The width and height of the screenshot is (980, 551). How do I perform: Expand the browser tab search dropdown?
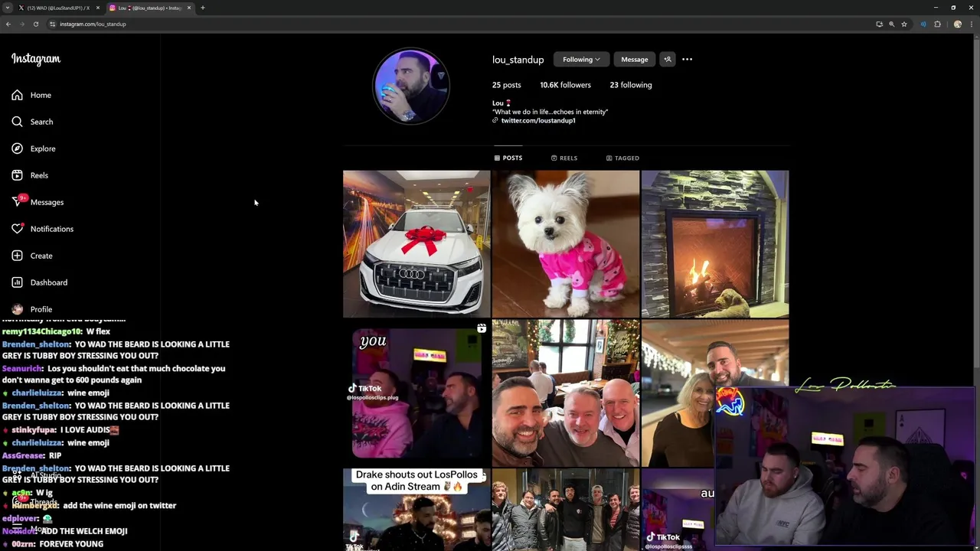(x=8, y=8)
